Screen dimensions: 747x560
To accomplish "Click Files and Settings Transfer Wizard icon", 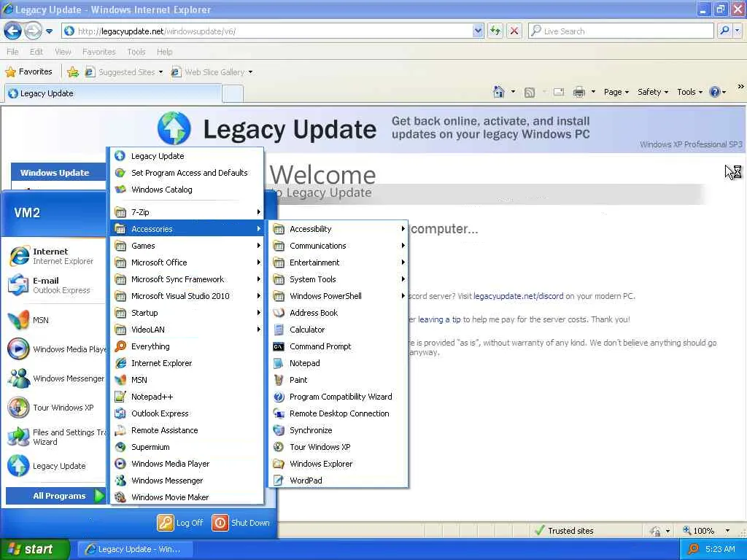I will click(x=19, y=437).
